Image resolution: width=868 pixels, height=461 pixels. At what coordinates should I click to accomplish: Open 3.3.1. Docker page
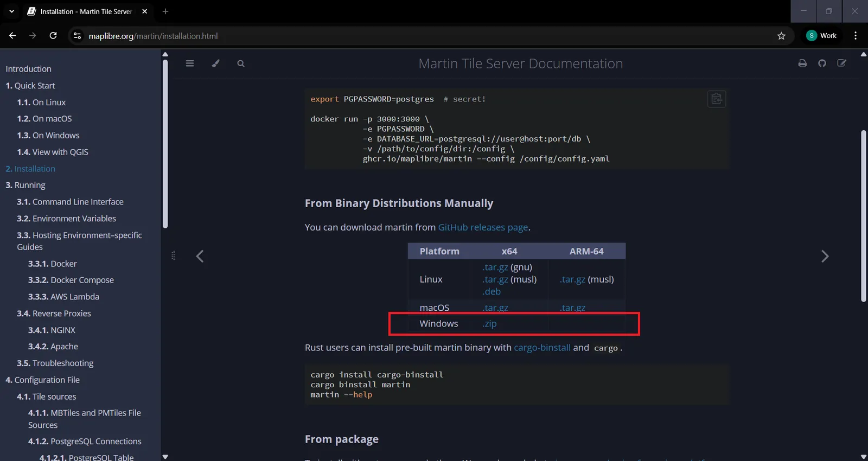click(x=53, y=264)
